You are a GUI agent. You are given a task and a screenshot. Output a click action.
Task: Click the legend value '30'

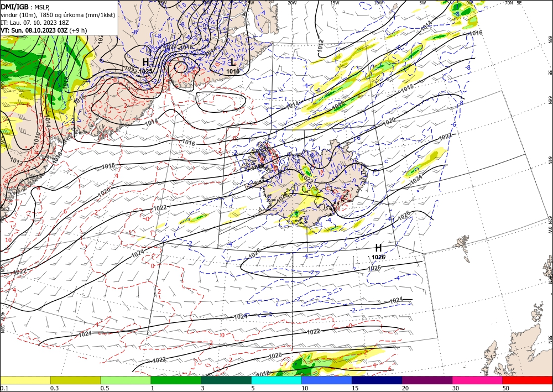[455, 388]
